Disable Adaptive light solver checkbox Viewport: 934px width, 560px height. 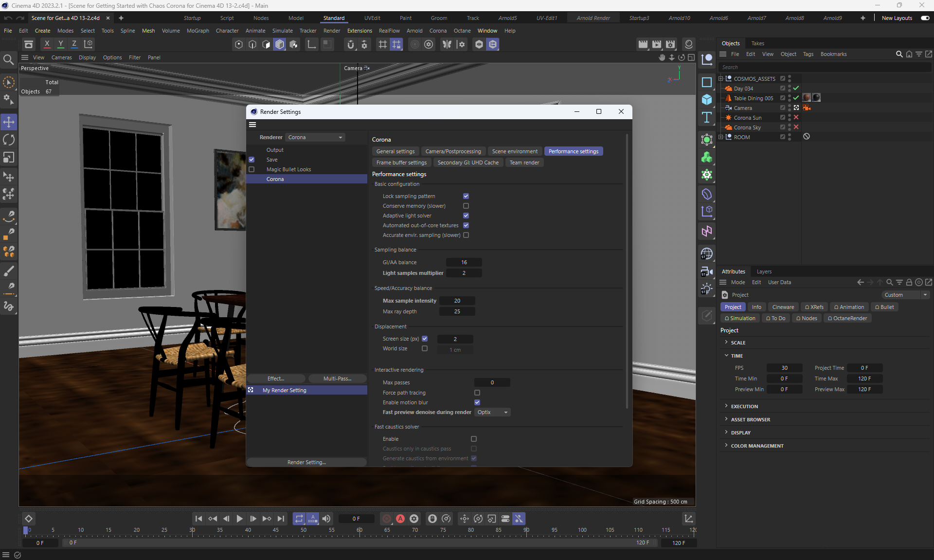pos(466,216)
